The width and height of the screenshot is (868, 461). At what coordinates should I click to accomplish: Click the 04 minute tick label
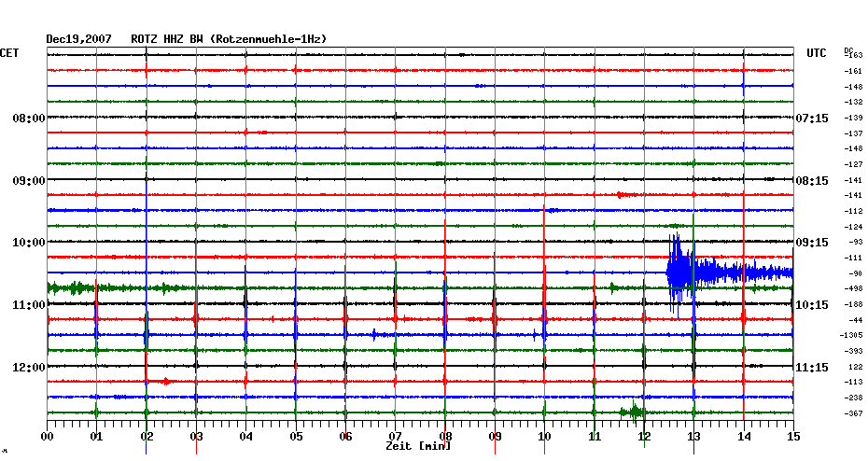point(246,437)
